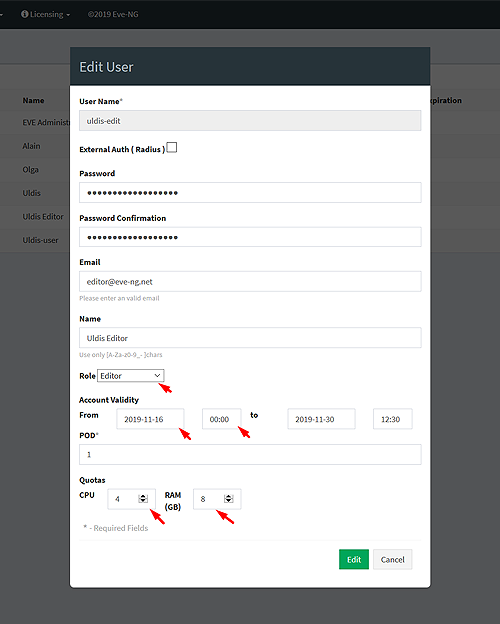Image resolution: width=500 pixels, height=624 pixels.
Task: Click the Password Confirmation field
Action: click(x=250, y=237)
